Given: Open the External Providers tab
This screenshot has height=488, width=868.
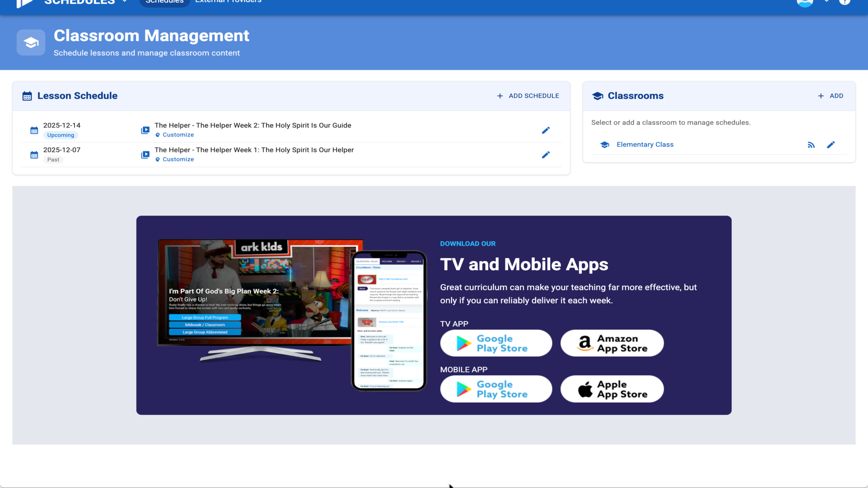Looking at the screenshot, I should tap(228, 2).
